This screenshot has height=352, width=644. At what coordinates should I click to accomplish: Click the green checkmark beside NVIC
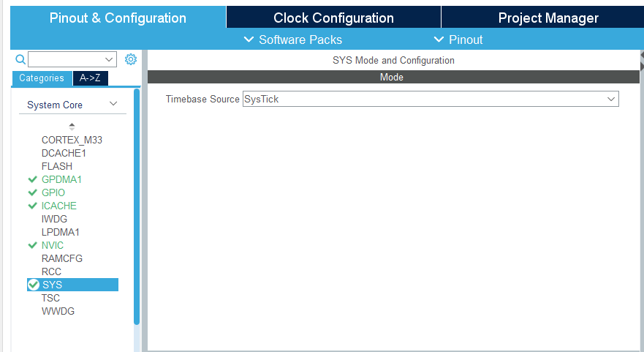click(32, 245)
